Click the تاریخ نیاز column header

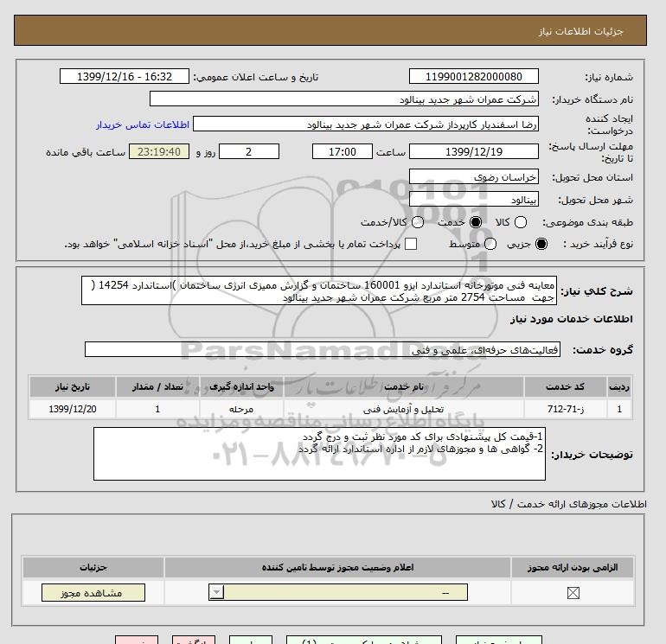[x=73, y=386]
